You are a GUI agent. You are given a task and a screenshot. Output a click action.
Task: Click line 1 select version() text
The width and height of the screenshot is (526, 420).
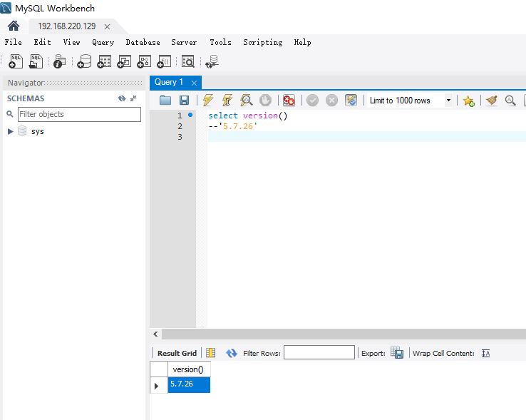point(248,116)
